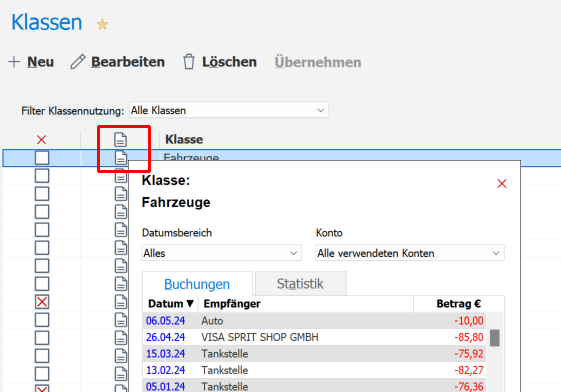The height and width of the screenshot is (392, 561).
Task: Click the Löschen button
Action: click(220, 62)
